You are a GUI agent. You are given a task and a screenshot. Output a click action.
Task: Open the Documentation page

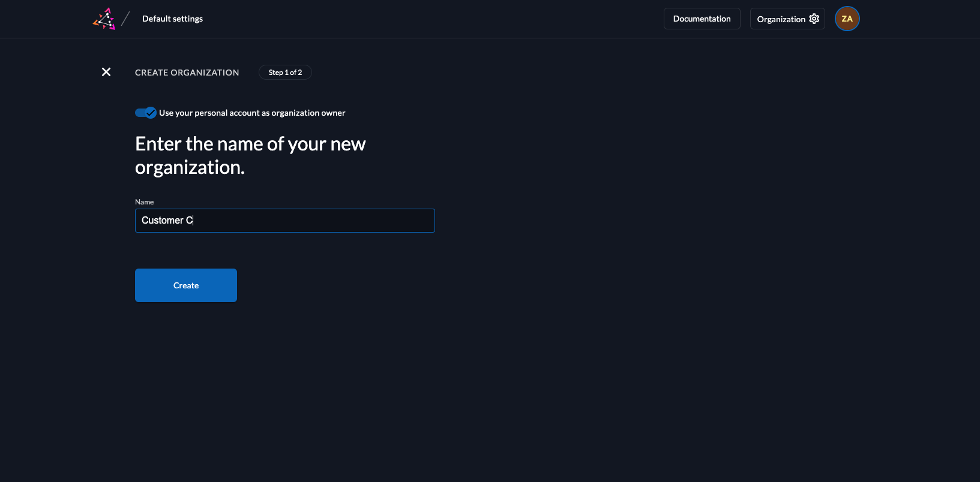click(x=702, y=19)
